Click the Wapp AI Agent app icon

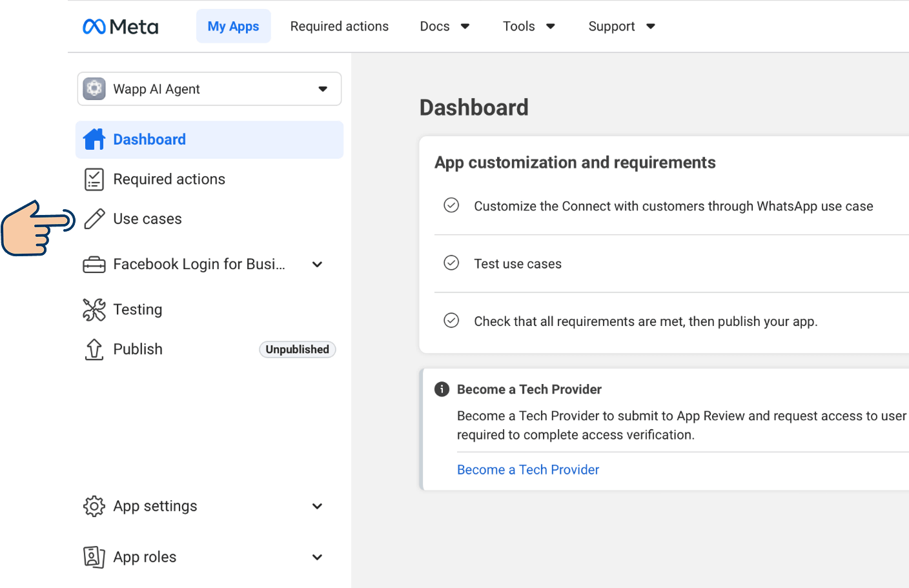[94, 89]
